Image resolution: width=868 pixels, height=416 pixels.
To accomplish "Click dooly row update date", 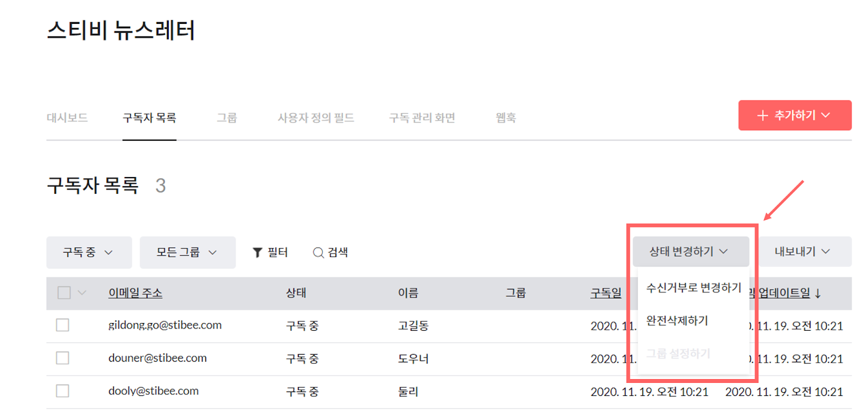I will coord(784,392).
